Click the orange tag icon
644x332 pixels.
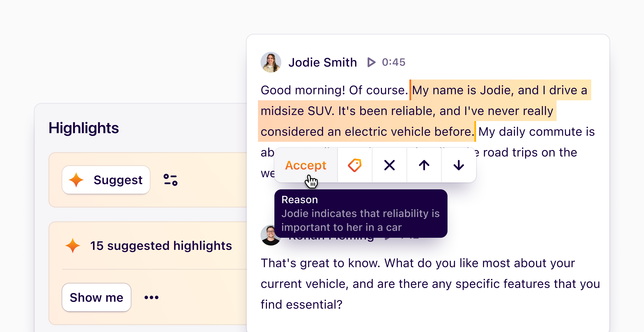click(355, 165)
